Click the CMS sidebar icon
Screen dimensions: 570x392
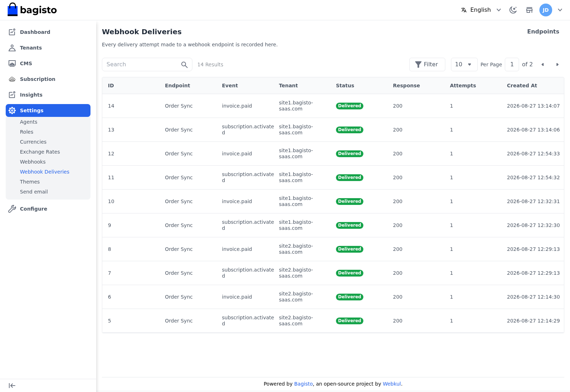12,63
